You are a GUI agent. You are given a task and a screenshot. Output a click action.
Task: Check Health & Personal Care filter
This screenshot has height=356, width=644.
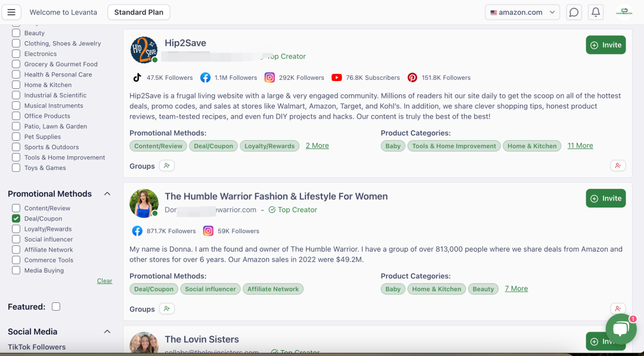pos(16,75)
